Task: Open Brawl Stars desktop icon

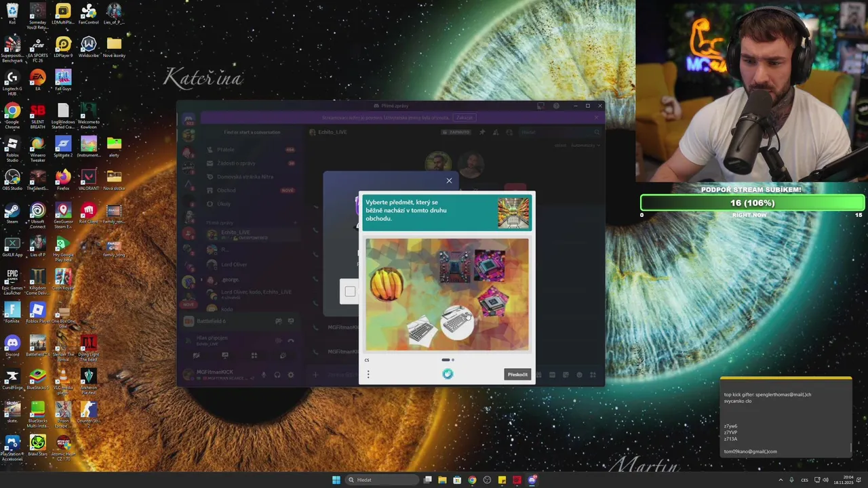Action: coord(37,446)
